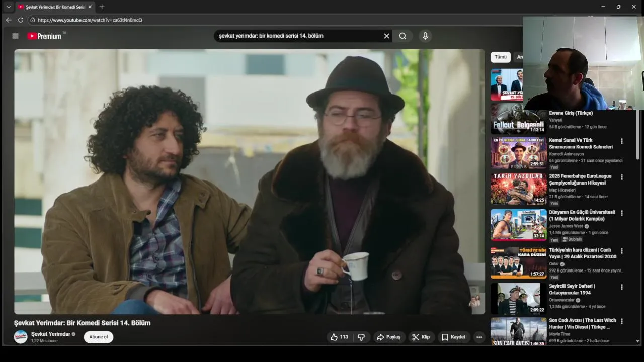Viewport: 644px width, 362px height.
Task: Open title 'Seyircili Seyir Defteri | Ortaoyuncular 1994'
Action: [572, 289]
